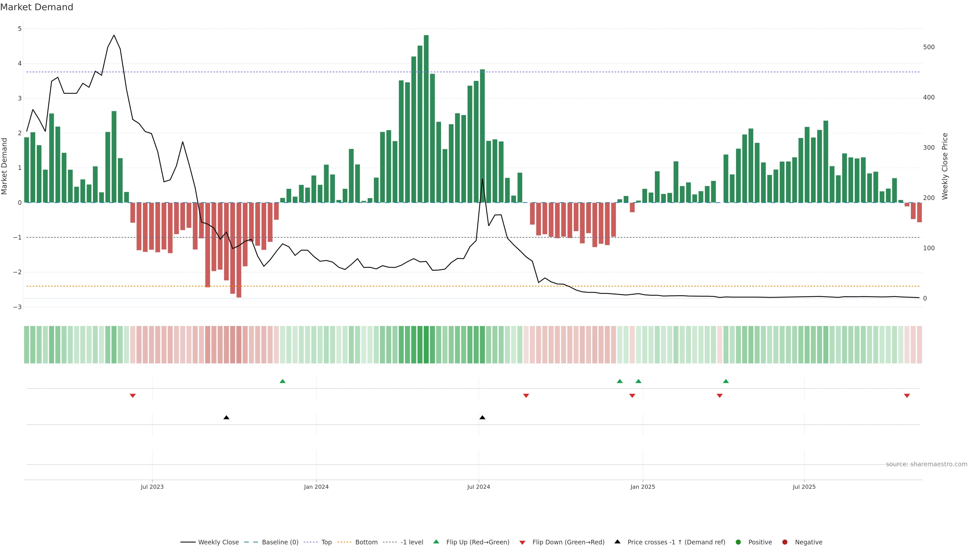Image resolution: width=980 pixels, height=551 pixels.
Task: Toggle the -1 level legend entry
Action: point(412,542)
